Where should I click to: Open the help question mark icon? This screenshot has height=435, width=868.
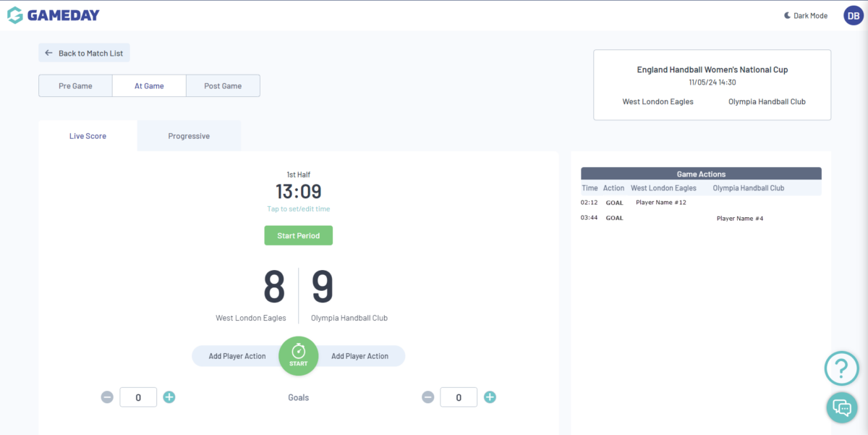point(841,368)
